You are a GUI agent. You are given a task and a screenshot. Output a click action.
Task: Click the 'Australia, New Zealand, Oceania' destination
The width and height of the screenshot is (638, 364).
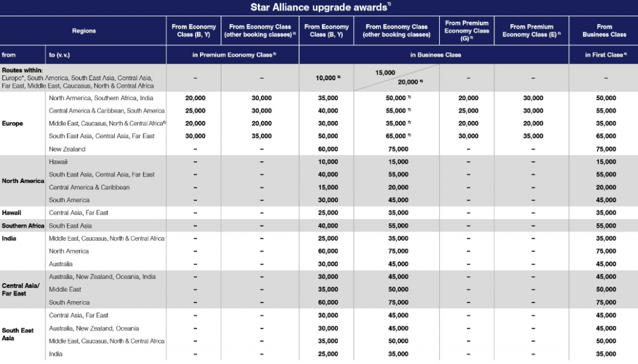click(x=93, y=329)
